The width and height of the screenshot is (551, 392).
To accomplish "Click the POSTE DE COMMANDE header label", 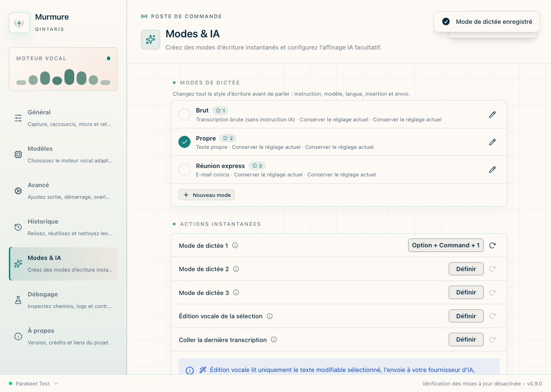I will (186, 16).
